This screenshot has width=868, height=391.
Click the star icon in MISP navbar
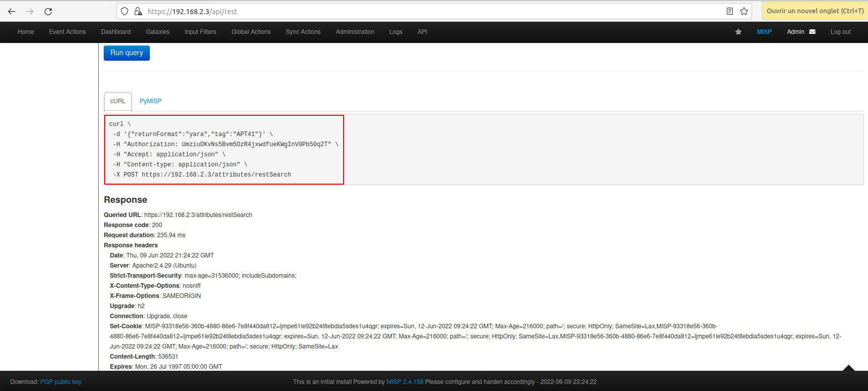(x=738, y=32)
